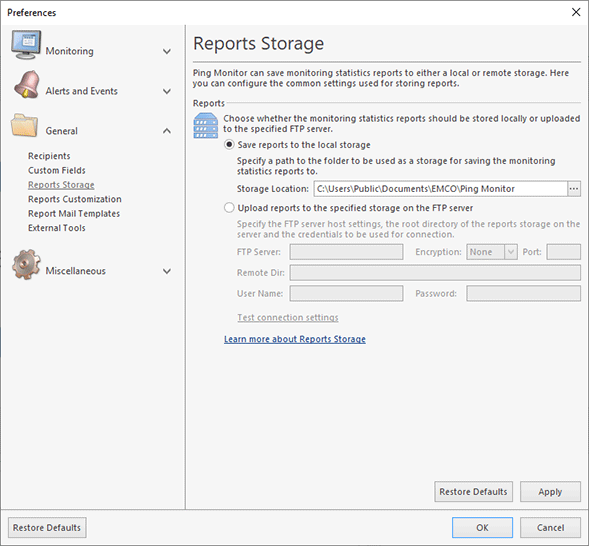This screenshot has width=589, height=546.
Task: Click the Alerts and Events bell icon
Action: (26, 84)
